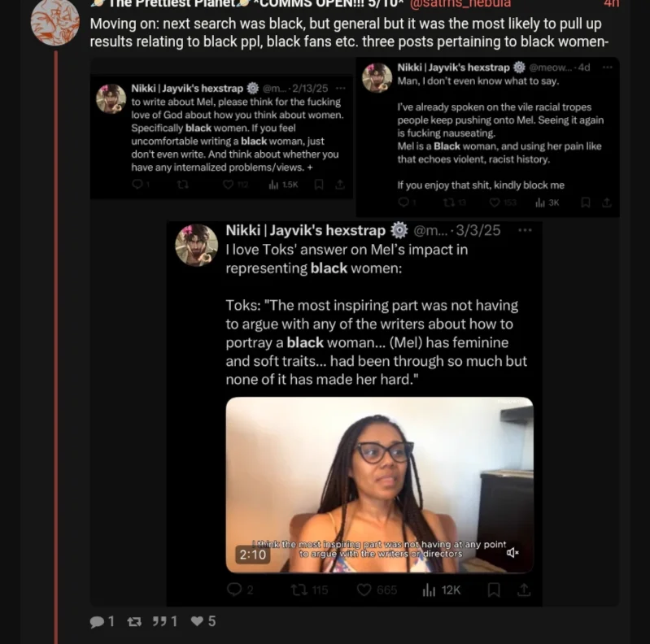Open the three-dot menu on 4d tweet
The width and height of the screenshot is (650, 644).
pos(608,67)
